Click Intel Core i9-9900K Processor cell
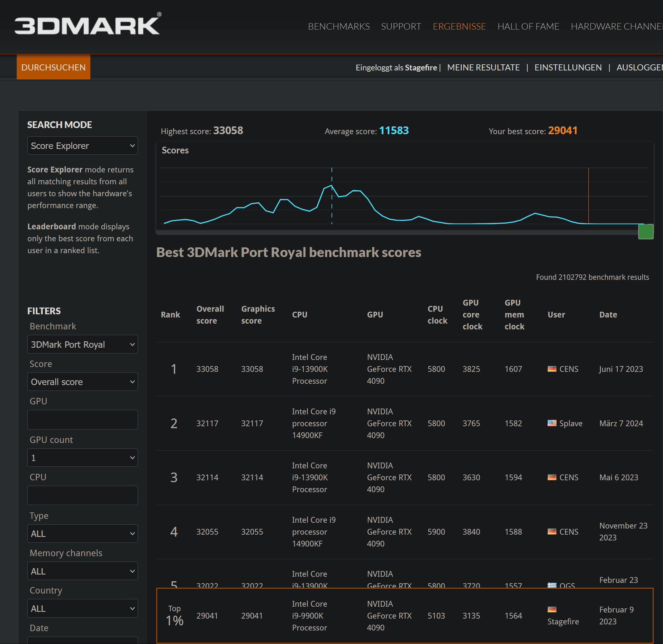This screenshot has width=663, height=644. [x=310, y=616]
